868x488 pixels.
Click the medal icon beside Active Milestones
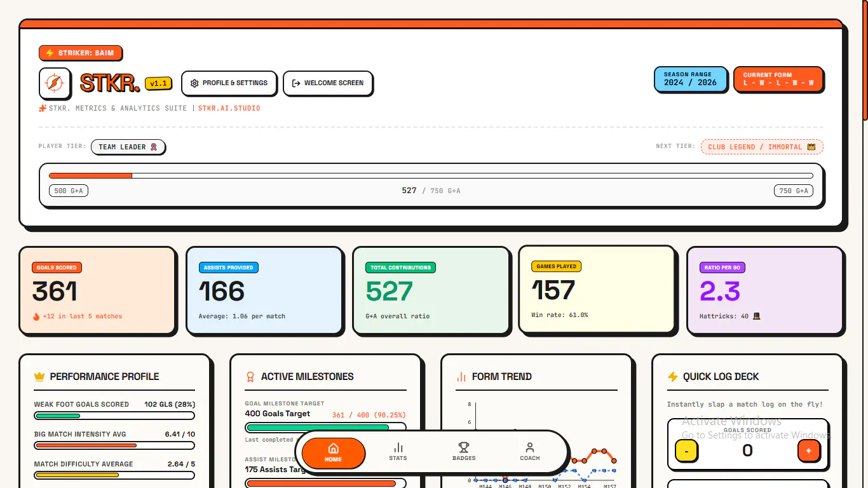click(x=250, y=377)
